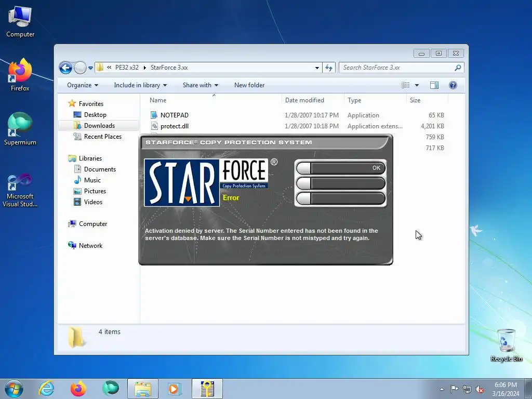Click the New folder button
Viewport: 532px width, 399px height.
(249, 85)
